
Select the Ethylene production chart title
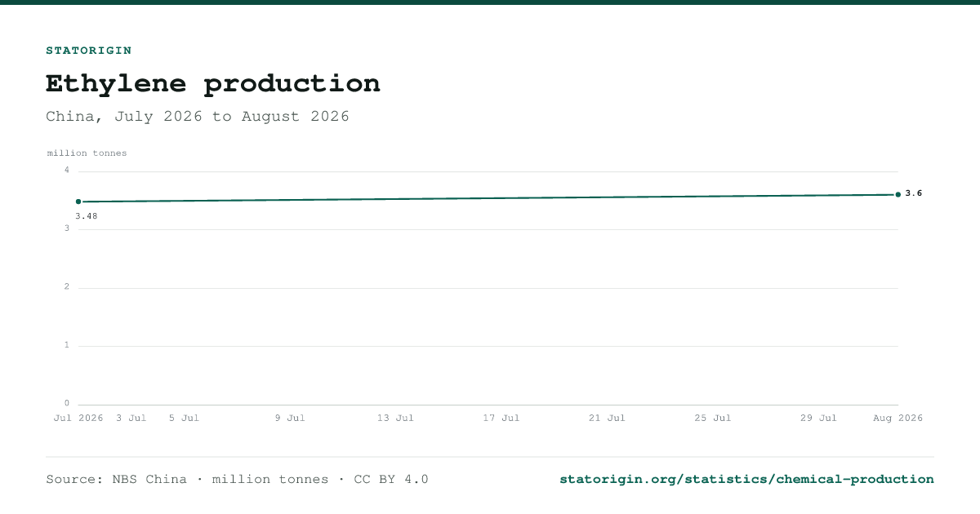213,83
